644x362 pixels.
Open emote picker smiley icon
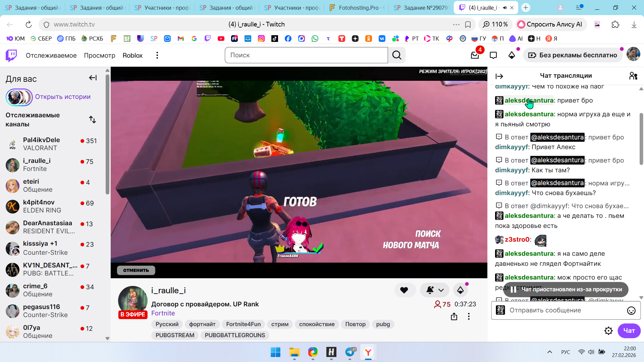631,311
